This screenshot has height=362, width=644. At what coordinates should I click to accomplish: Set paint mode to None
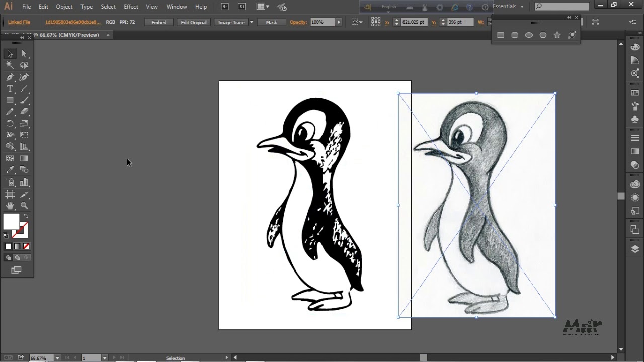(x=26, y=246)
